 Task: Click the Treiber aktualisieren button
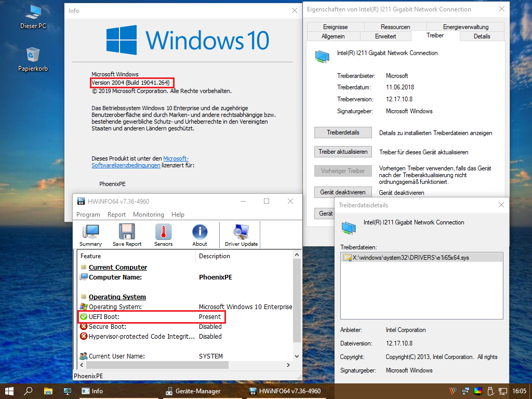pos(342,151)
